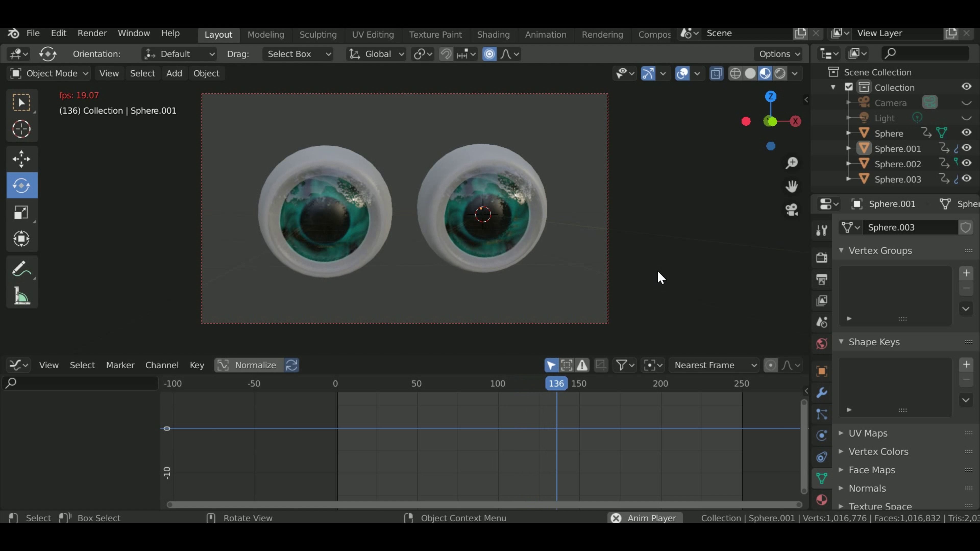Select the Select Box tool in the viewport toolbar

[22, 103]
